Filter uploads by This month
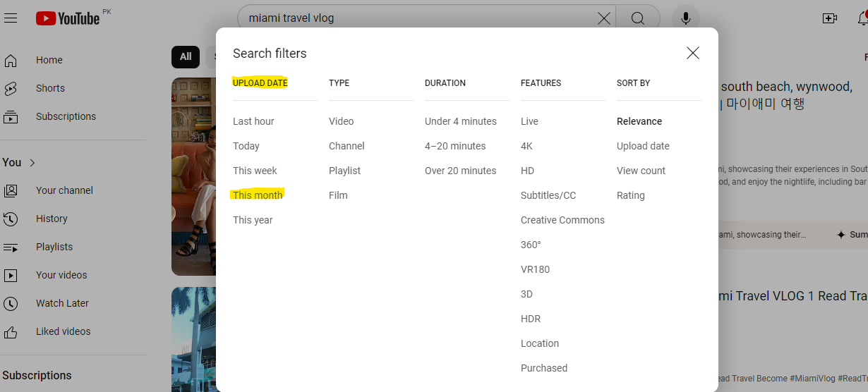 point(258,195)
